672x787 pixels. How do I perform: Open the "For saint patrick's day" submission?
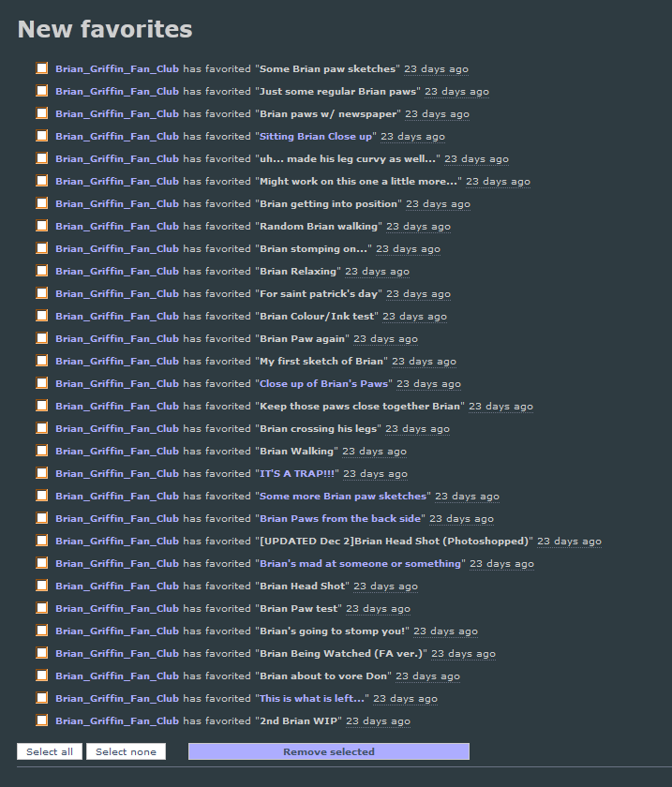[319, 293]
